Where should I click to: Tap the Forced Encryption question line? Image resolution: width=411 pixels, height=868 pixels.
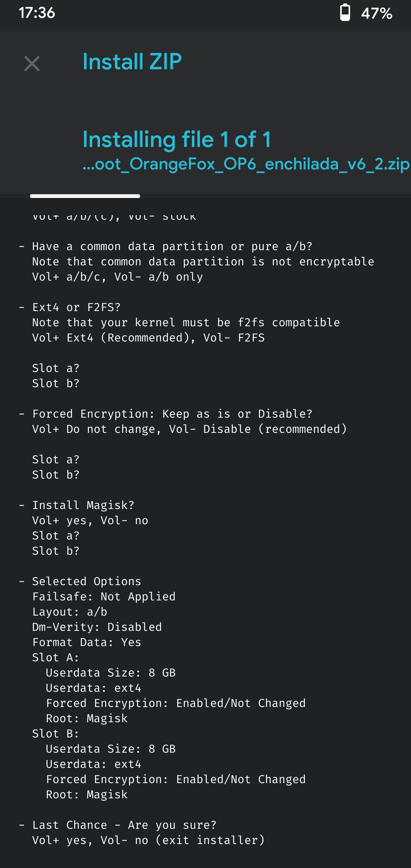point(172,414)
